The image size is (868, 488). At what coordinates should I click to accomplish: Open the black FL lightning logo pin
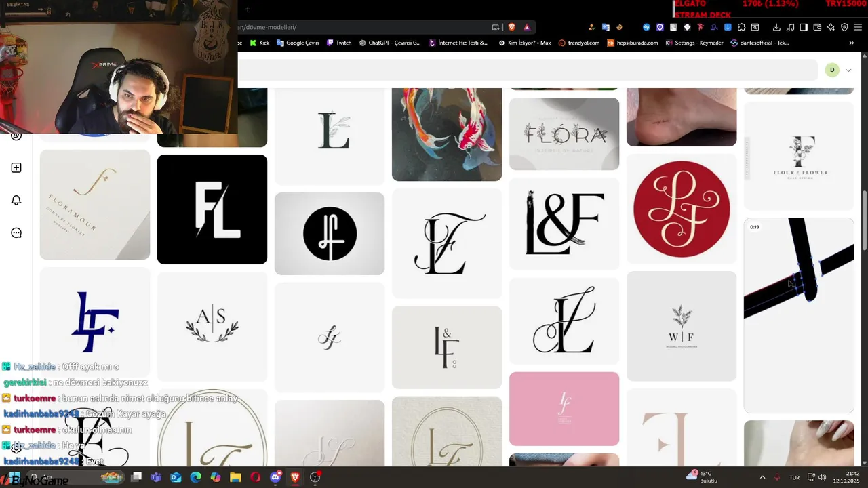tap(212, 209)
